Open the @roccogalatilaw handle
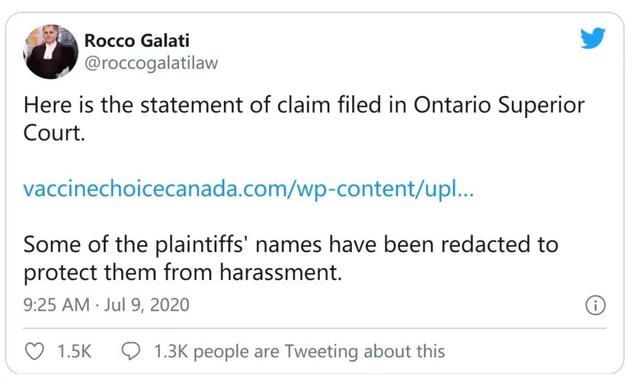The image size is (640, 379). pos(151,63)
